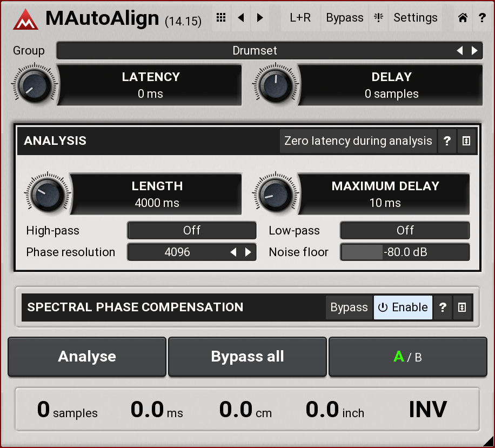Open the High-pass Off selector
This screenshot has height=448, width=495.
pyautogui.click(x=192, y=231)
